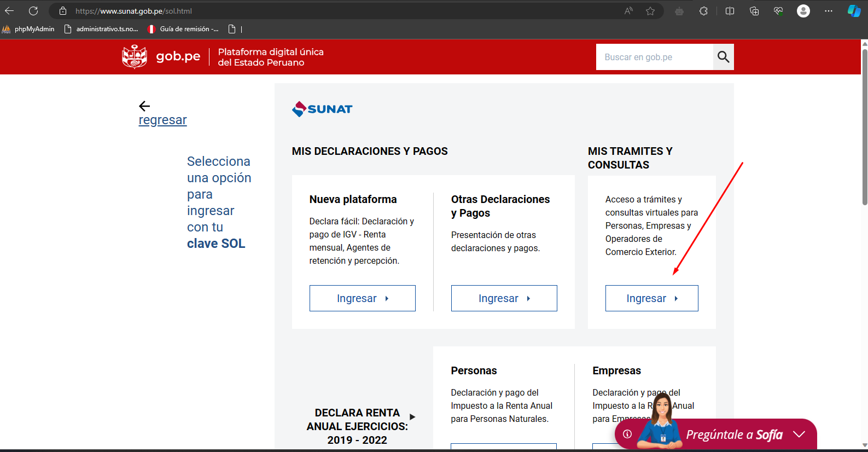Open the Settings and more menu
The height and width of the screenshot is (452, 868).
pos(829,11)
